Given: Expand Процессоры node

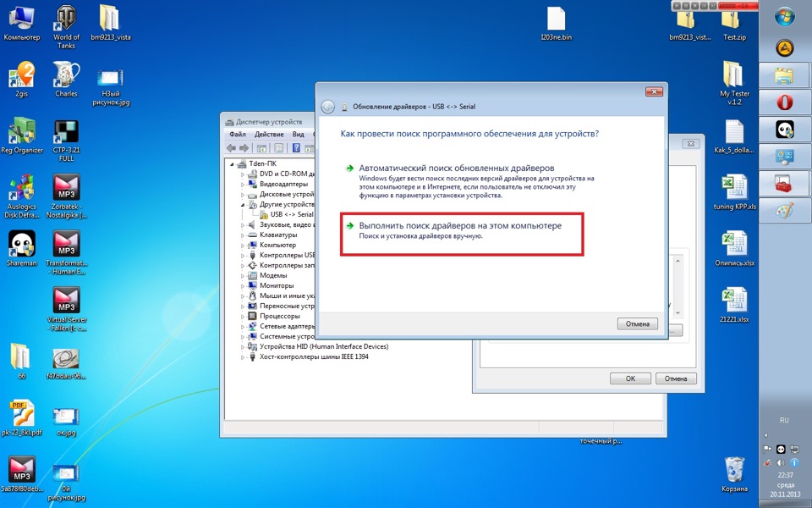Looking at the screenshot, I should [243, 316].
